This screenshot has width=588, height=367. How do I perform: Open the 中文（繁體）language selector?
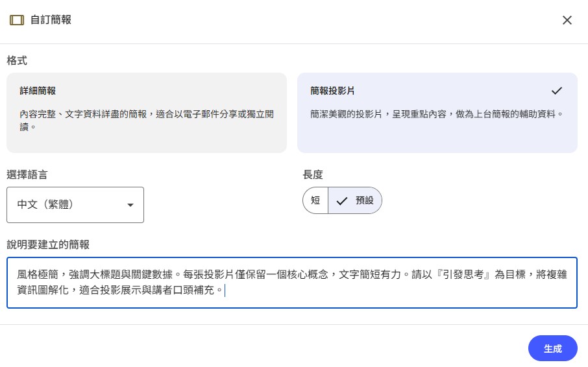(x=75, y=205)
